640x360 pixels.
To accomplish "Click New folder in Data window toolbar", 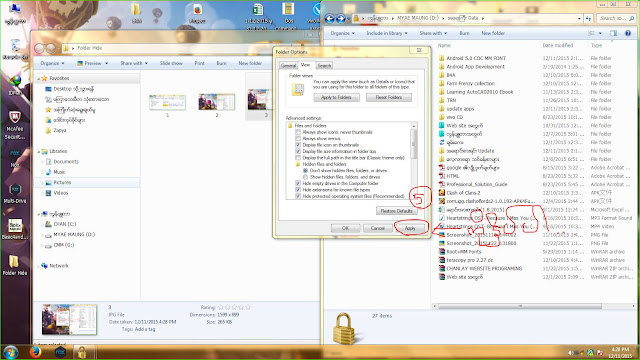I will click(493, 33).
